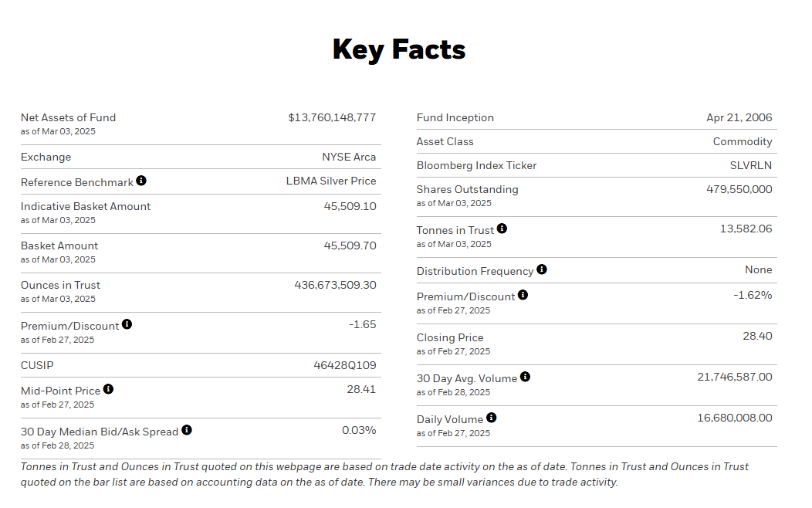Screen dimensions: 812x508
Task: Show 30 Day Median Bid/Ask Spread info
Action: click(187, 430)
